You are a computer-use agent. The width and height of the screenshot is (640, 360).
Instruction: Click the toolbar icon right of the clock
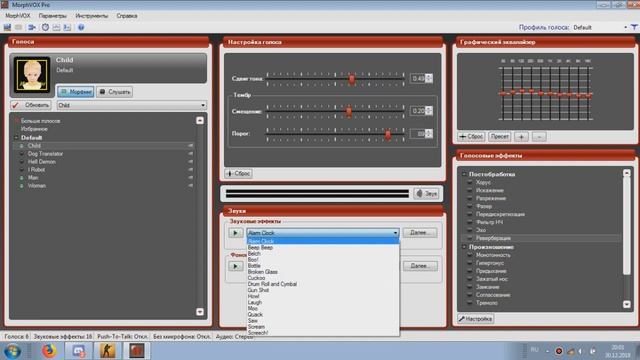56,27
